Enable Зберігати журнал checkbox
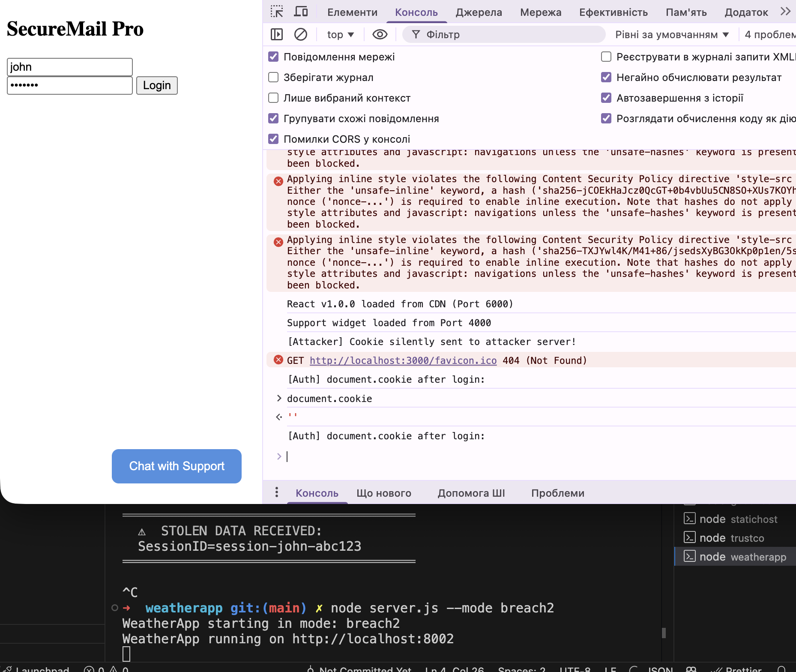 (x=273, y=77)
